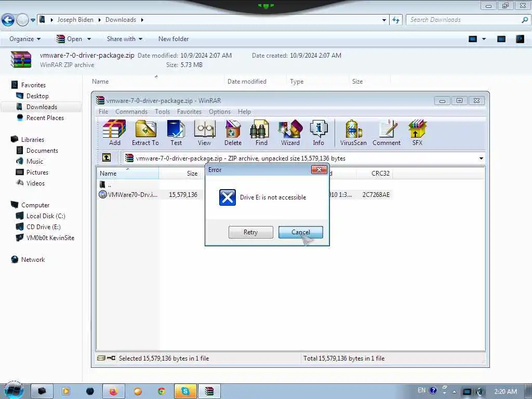Open the Share with dropdown
This screenshot has height=399, width=532.
click(124, 39)
